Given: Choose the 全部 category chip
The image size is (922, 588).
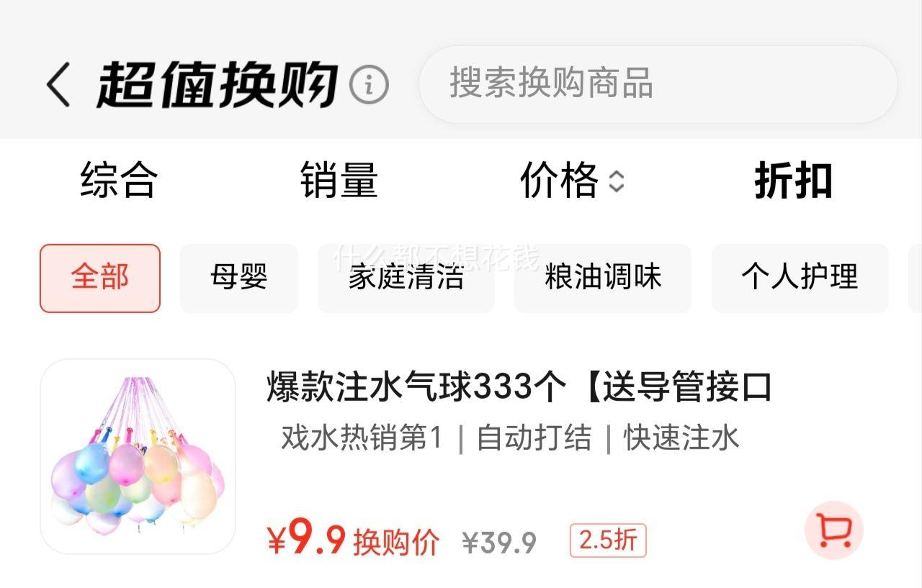Looking at the screenshot, I should coord(100,278).
